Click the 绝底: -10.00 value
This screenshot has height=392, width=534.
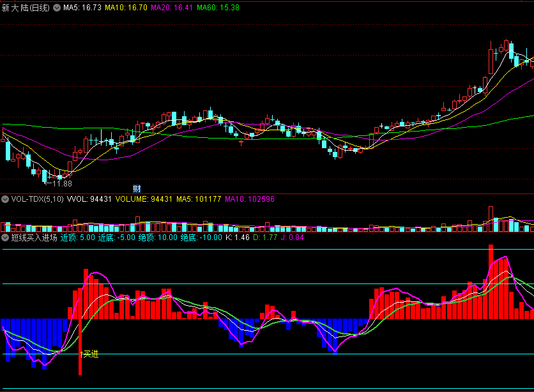click(201, 237)
